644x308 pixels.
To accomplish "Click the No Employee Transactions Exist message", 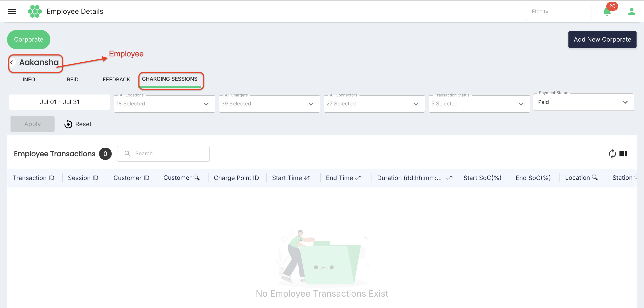I will point(322,294).
